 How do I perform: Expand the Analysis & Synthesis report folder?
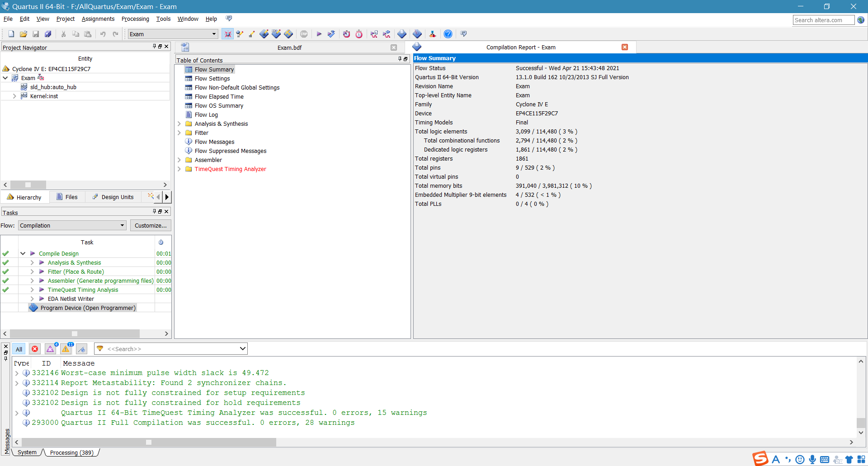pos(179,124)
